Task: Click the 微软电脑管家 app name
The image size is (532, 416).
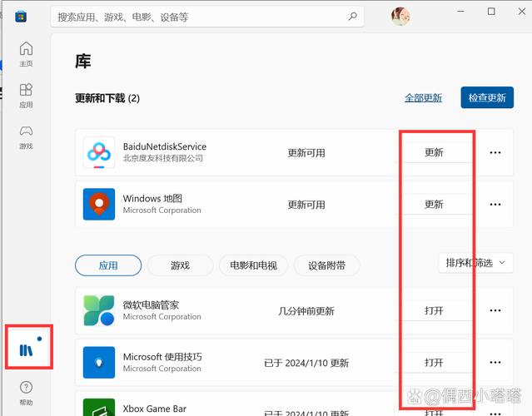Action: point(151,305)
